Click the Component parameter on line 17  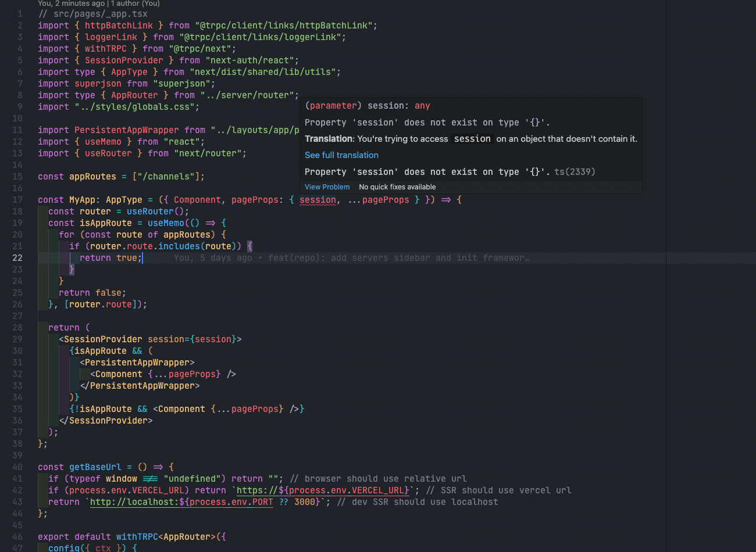tap(197, 200)
